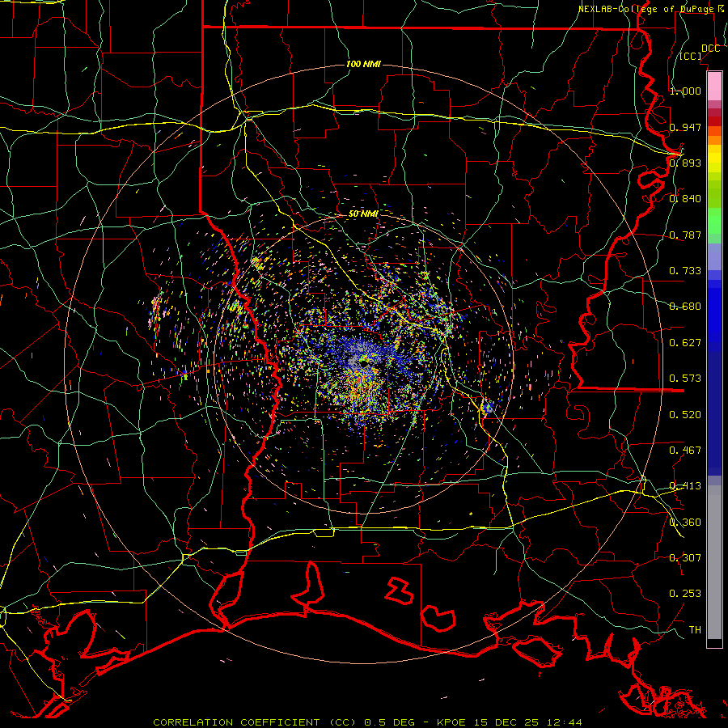Click the 0.840 legend value
728x728 pixels.
point(685,199)
